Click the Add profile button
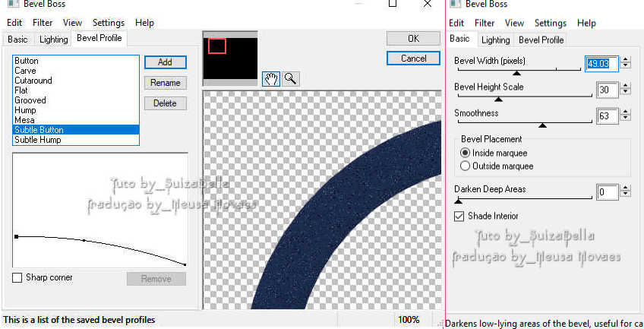 point(165,62)
